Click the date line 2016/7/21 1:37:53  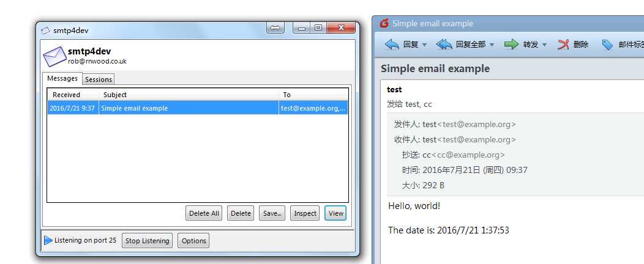click(x=449, y=230)
